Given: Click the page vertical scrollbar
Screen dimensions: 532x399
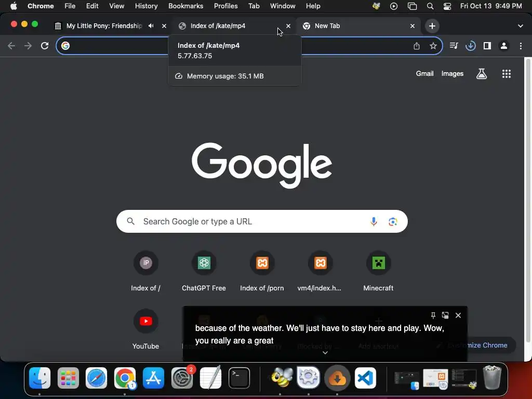Looking at the screenshot, I should tap(528, 200).
